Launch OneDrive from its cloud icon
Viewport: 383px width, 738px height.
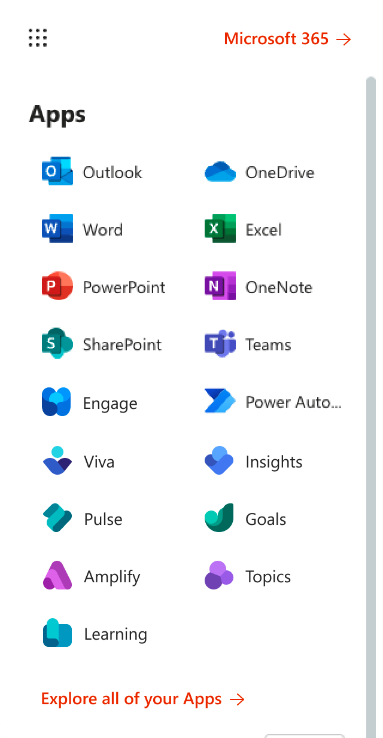[x=220, y=172]
